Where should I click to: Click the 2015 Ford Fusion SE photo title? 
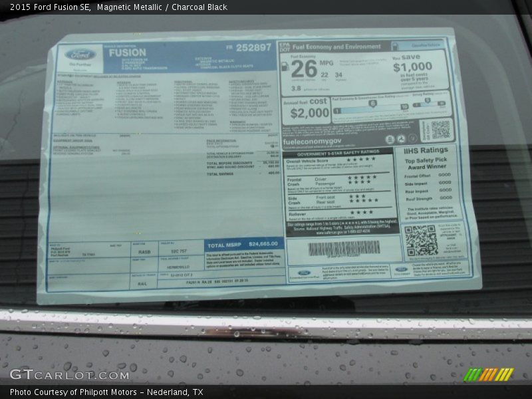click(x=119, y=7)
